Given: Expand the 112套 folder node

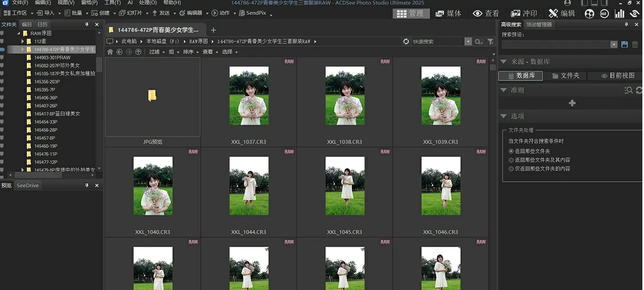Looking at the screenshot, I should [23, 41].
